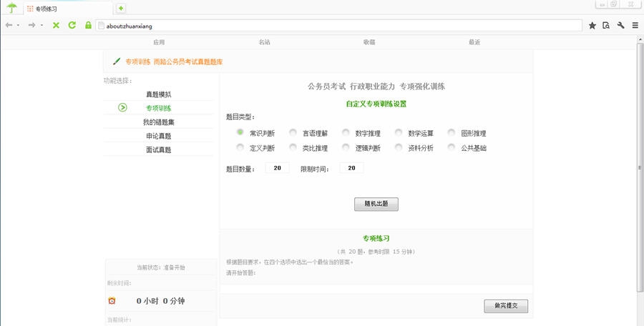Click the page search icon beside the star

click(606, 25)
